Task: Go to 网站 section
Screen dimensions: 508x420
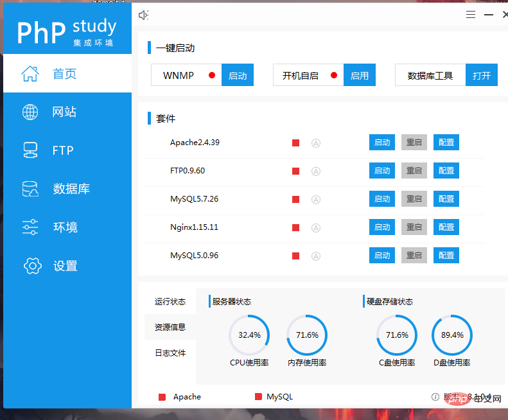Action: click(67, 112)
